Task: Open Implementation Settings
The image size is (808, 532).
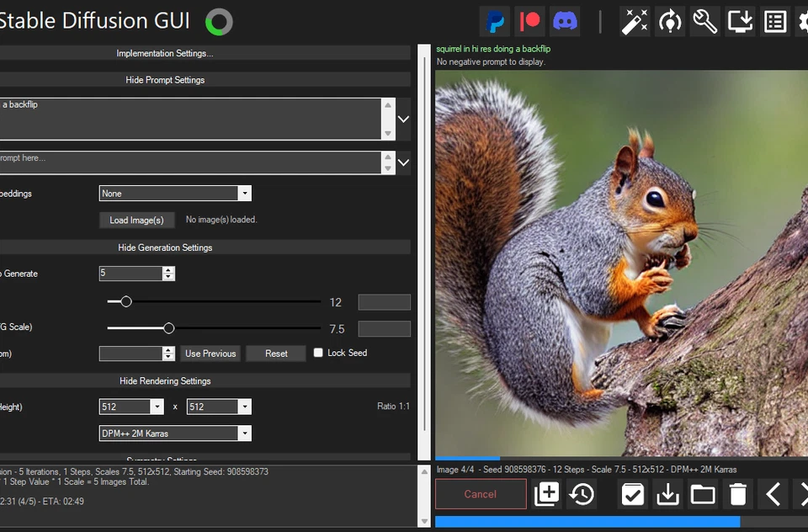Action: (164, 53)
